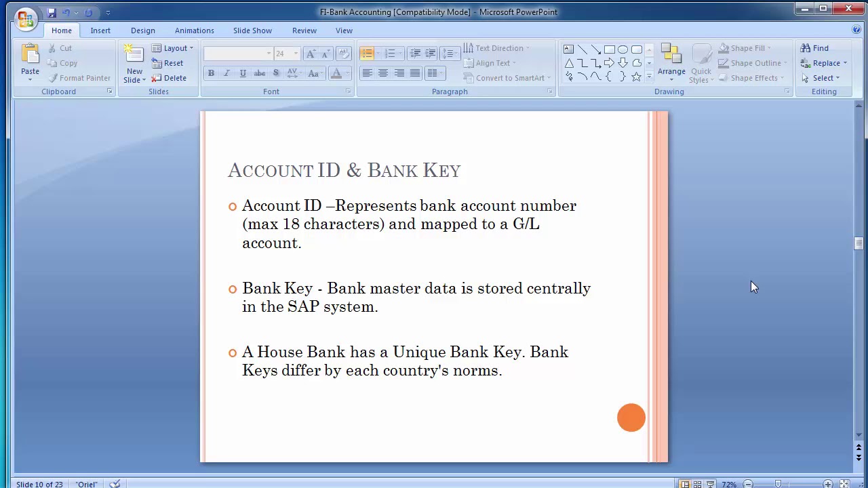Toggle Strikethrough formatting

[259, 73]
